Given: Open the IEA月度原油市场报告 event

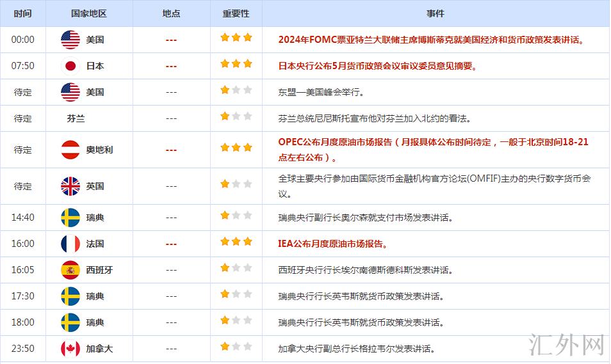Looking at the screenshot, I should click(332, 244).
